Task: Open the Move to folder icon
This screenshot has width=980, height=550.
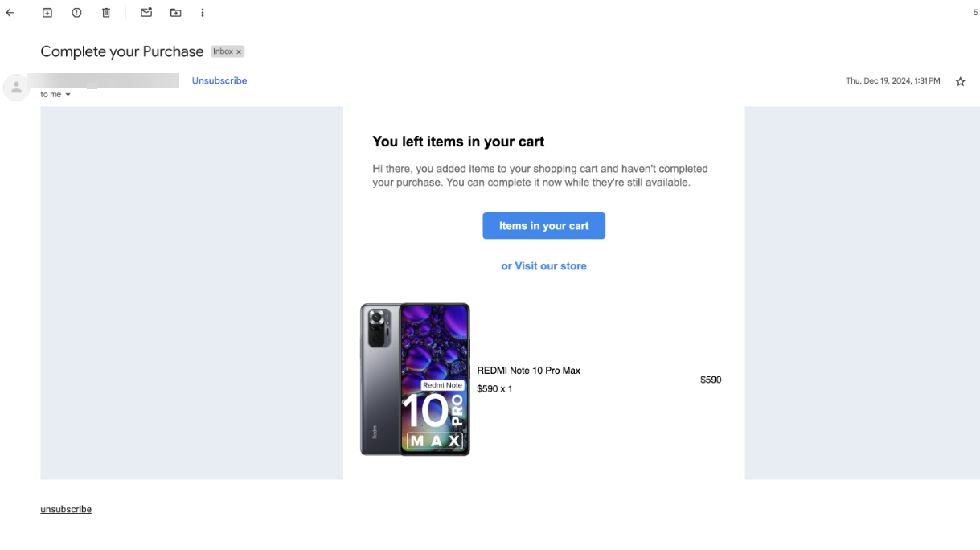Action: (175, 13)
